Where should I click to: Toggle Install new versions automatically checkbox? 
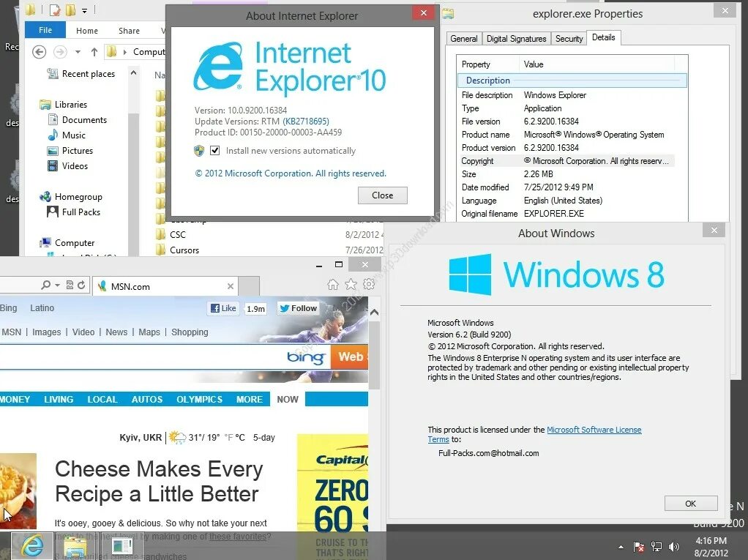[x=215, y=151]
